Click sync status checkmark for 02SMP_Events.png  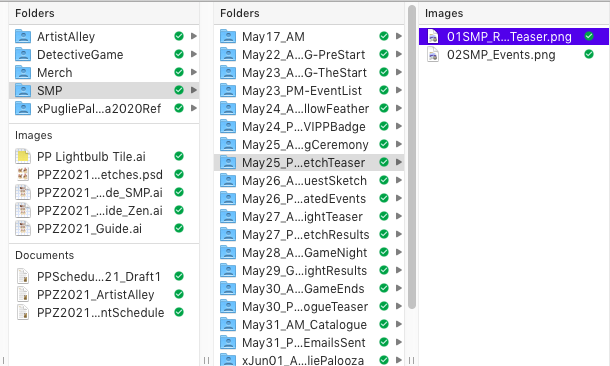[589, 54]
